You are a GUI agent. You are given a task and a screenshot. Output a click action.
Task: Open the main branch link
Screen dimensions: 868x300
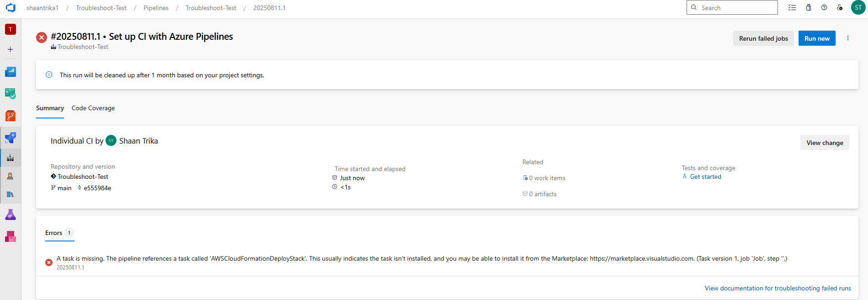click(x=64, y=188)
